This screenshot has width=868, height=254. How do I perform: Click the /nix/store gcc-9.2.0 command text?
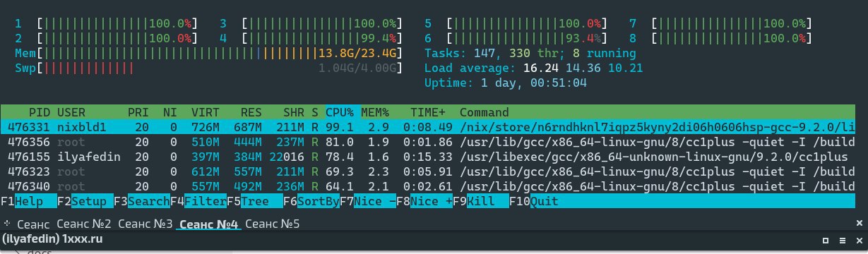(x=658, y=127)
